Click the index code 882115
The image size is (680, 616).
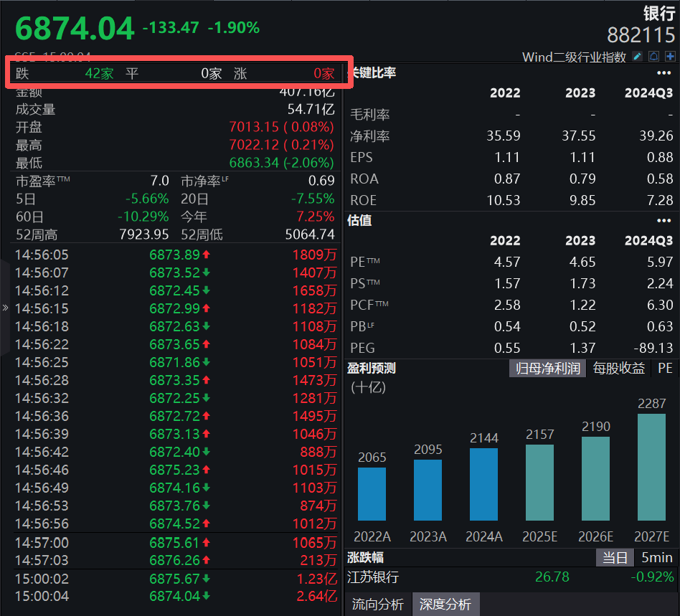[641, 34]
